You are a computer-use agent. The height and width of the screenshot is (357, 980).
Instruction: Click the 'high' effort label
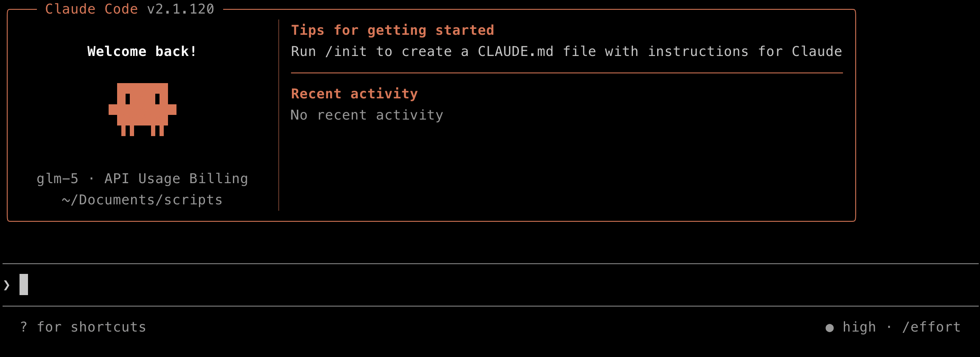859,327
